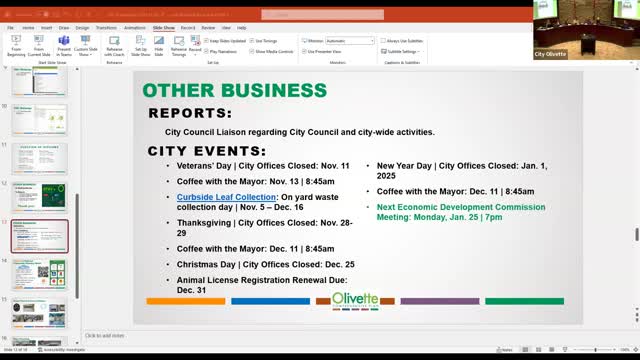Switch to the Record tab

(188, 28)
